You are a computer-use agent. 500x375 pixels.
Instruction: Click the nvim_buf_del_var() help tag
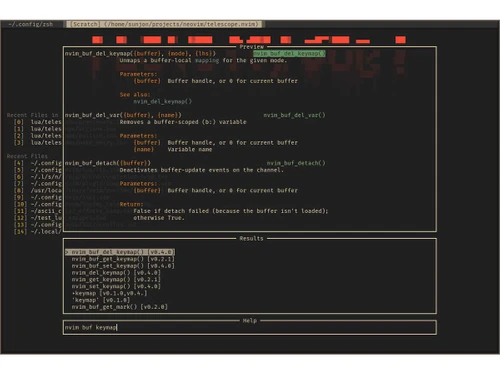point(294,115)
